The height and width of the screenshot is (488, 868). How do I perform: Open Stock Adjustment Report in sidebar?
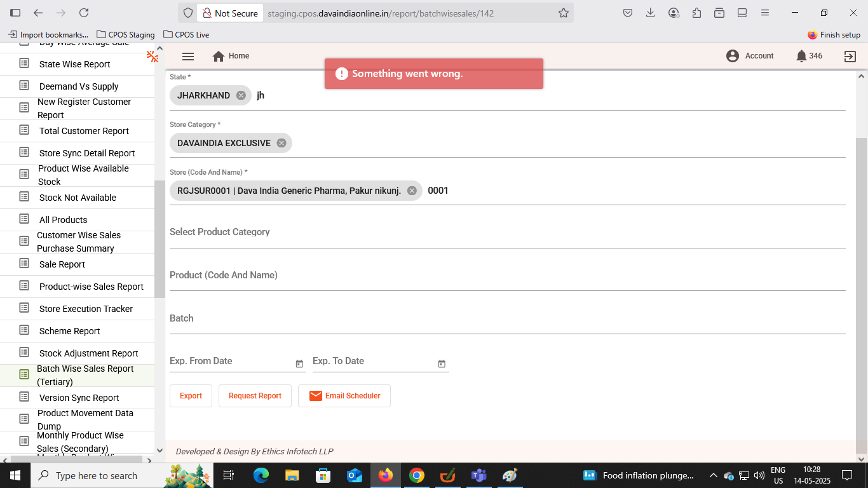tap(88, 353)
